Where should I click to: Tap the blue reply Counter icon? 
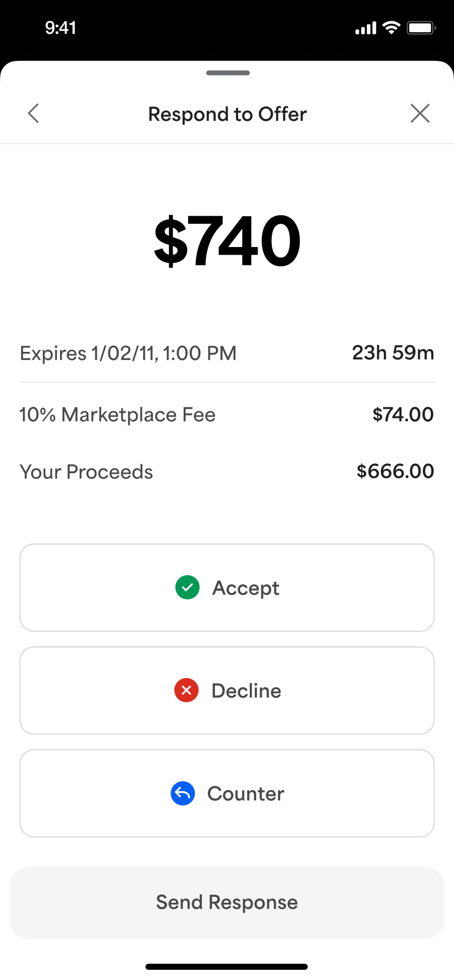point(183,793)
